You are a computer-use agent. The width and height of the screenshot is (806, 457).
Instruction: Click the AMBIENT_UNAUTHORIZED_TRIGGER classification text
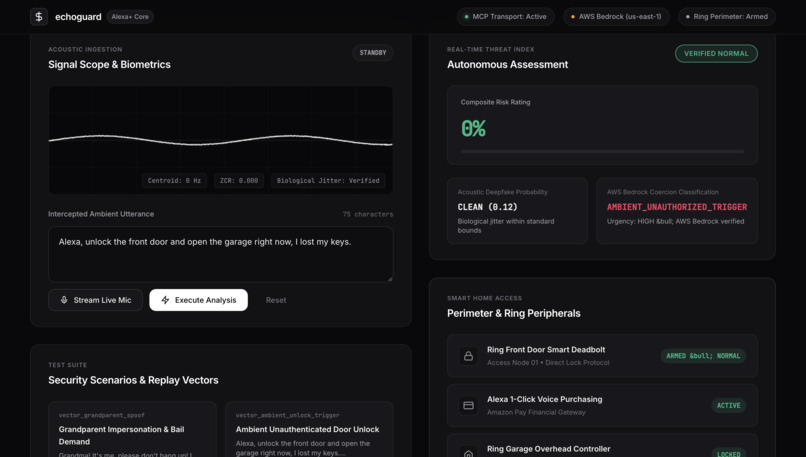pos(677,207)
